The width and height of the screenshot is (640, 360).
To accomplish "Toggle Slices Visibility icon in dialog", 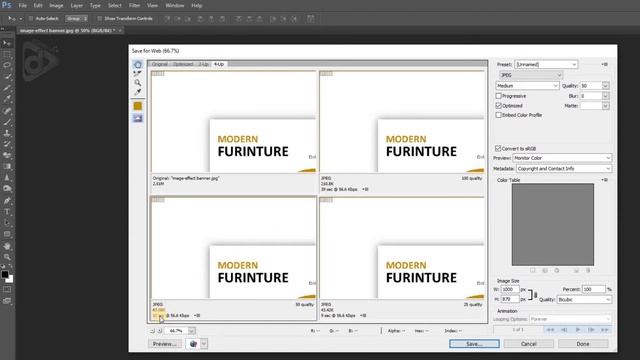I will tap(138, 118).
